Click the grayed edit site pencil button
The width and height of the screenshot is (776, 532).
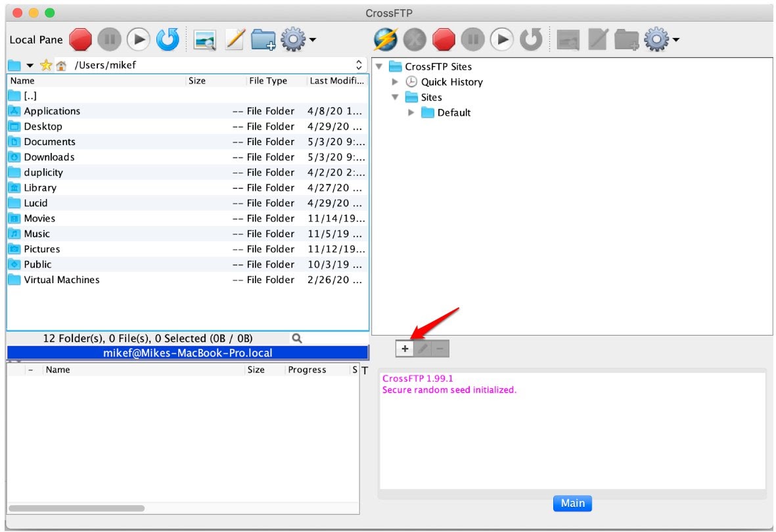(422, 349)
